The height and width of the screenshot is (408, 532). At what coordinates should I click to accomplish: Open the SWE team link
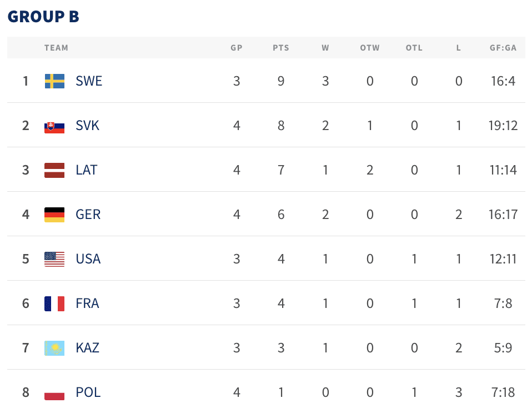[x=89, y=81]
